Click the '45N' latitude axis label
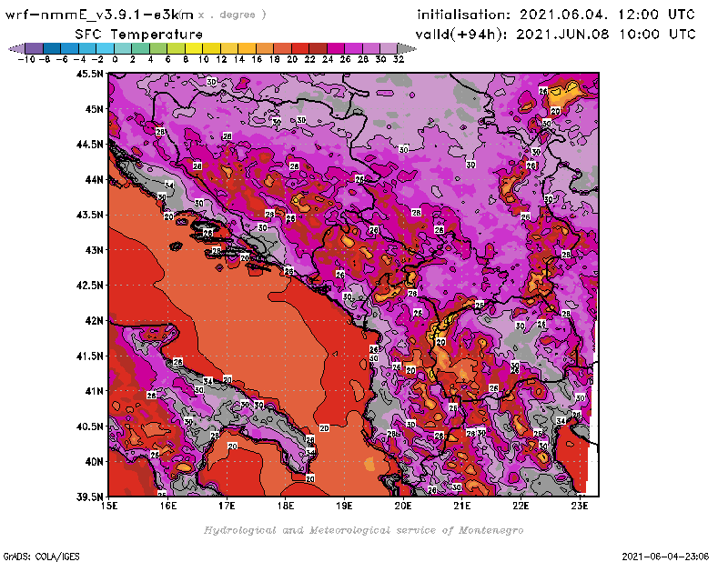Viewport: 728px width, 562px height. [x=94, y=109]
